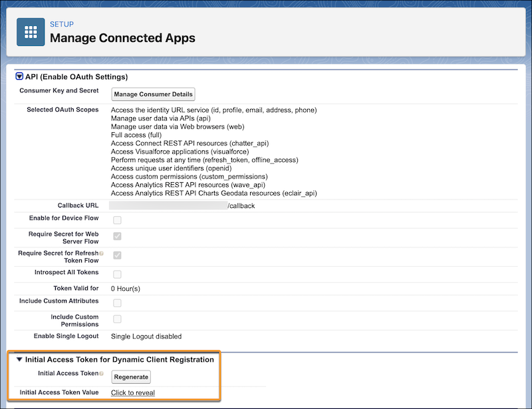Click help icon next to Initial Access Token label
Image resolution: width=532 pixels, height=409 pixels.
tap(101, 374)
